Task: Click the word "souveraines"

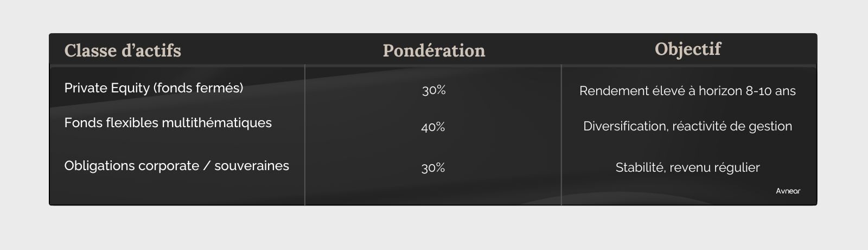Action: (252, 166)
